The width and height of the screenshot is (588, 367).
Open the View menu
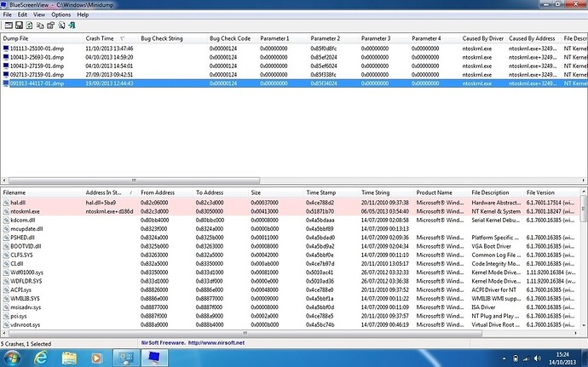(x=39, y=14)
